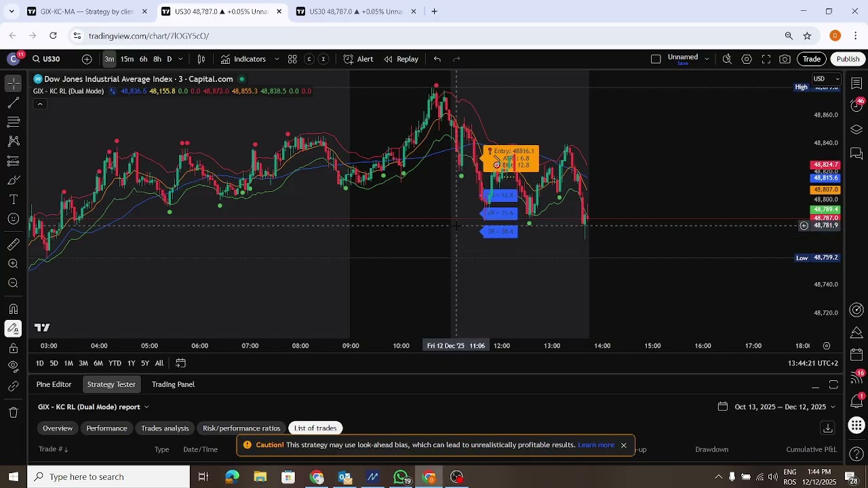Toggle stay in drawing mode pencil-lock
868x488 pixels.
13,329
